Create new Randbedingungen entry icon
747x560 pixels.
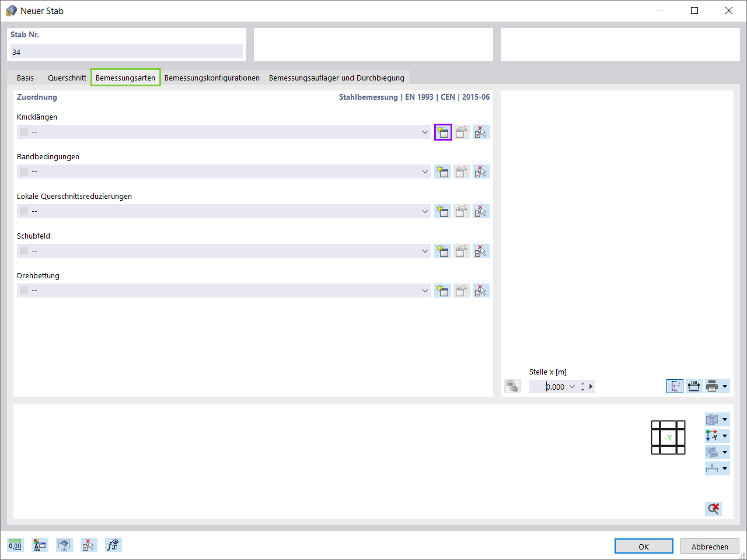click(x=443, y=172)
